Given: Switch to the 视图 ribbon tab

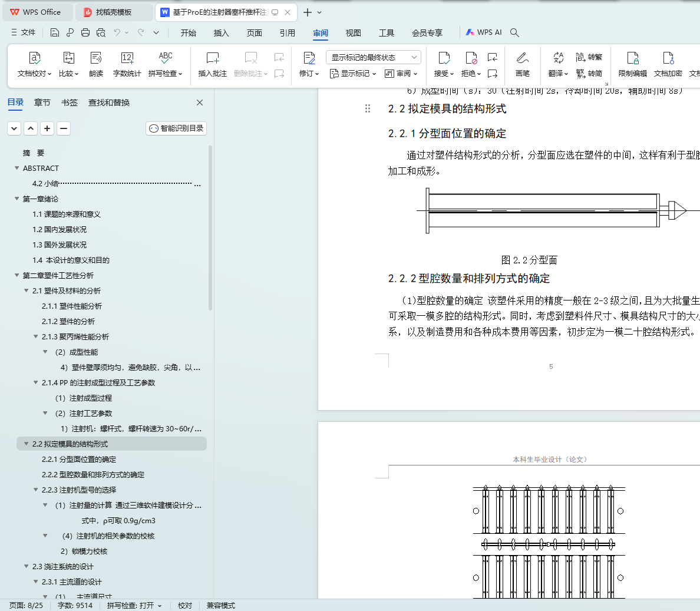Looking at the screenshot, I should point(353,32).
